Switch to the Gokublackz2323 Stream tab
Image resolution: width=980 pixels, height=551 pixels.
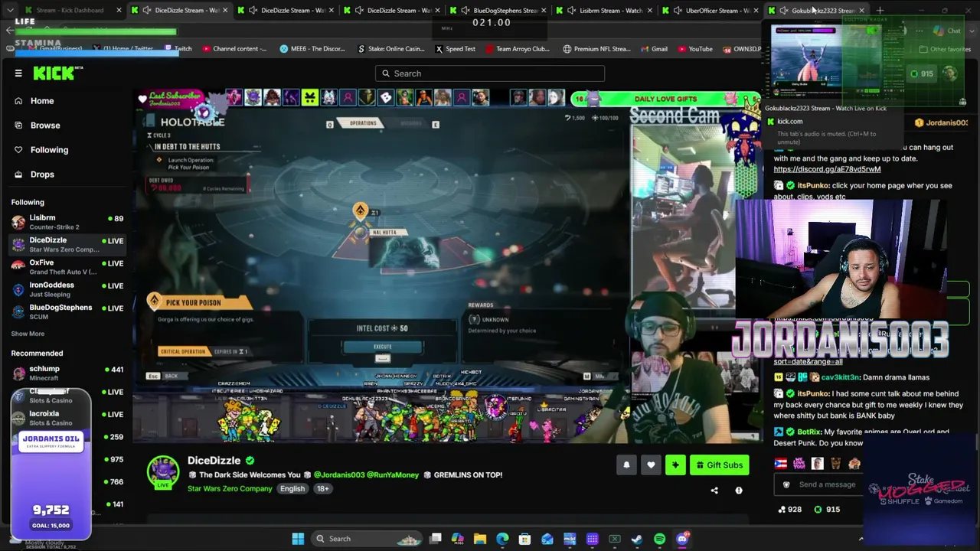pos(816,11)
